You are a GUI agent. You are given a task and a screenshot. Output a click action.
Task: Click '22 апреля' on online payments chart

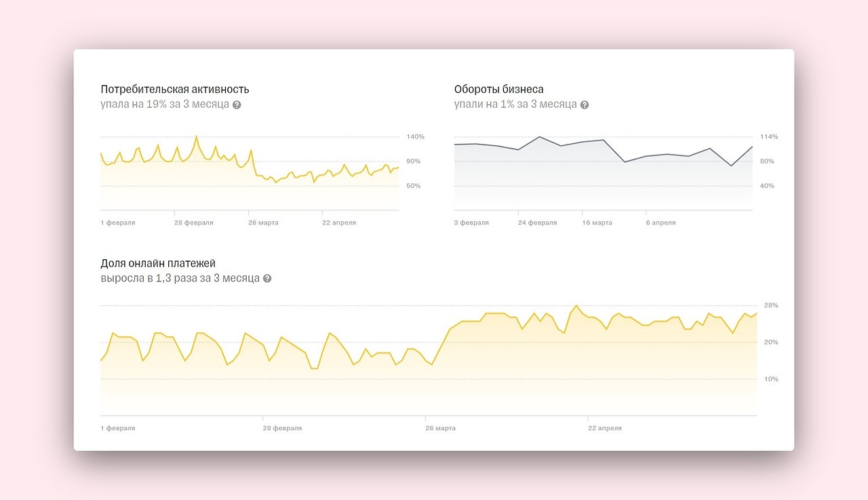605,429
